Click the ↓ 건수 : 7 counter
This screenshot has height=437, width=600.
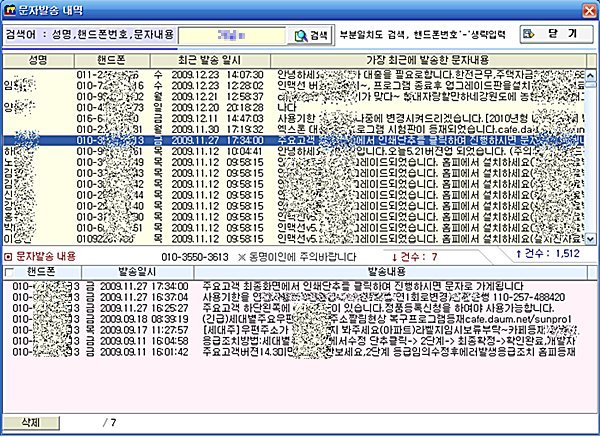click(x=414, y=257)
